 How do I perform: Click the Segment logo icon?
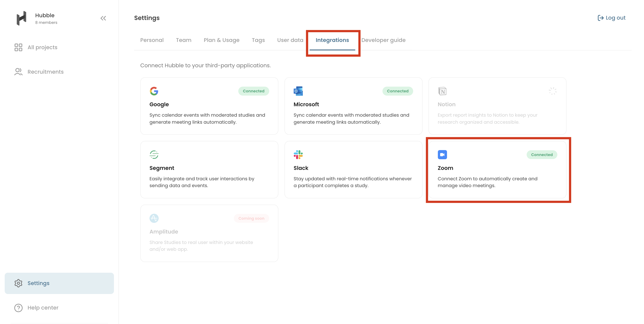coord(154,155)
